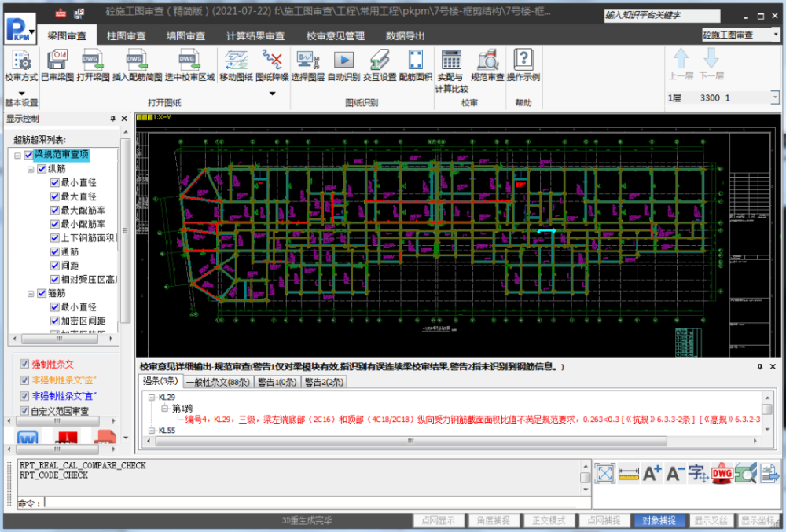Toggle 角度捕捉 status button
This screenshot has height=532, width=786.
(x=494, y=520)
